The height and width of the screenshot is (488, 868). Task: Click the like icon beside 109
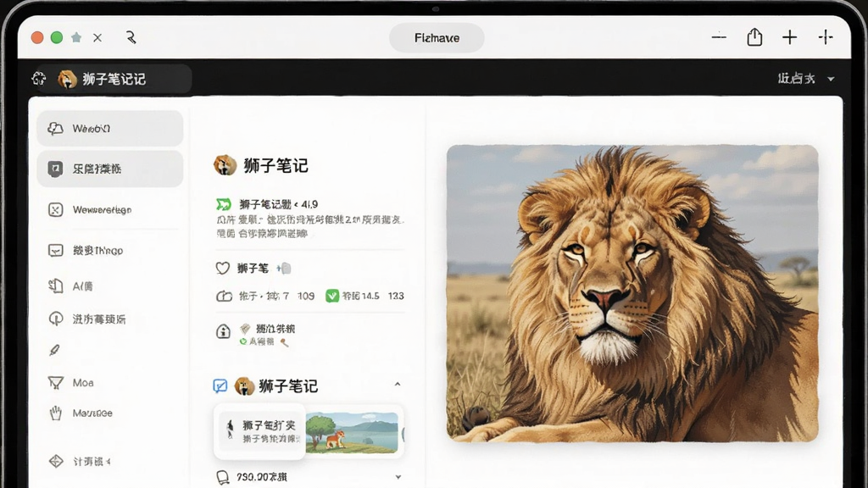point(224,296)
